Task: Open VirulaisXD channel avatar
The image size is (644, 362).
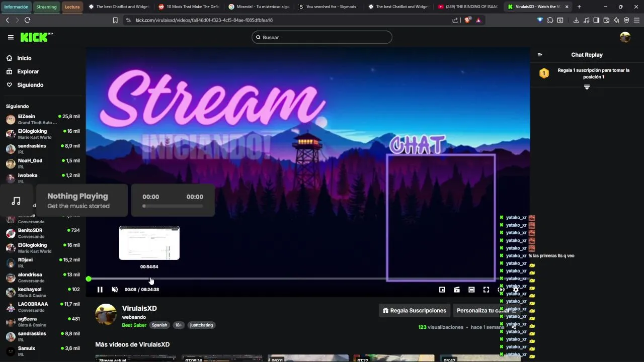Action: pyautogui.click(x=106, y=314)
